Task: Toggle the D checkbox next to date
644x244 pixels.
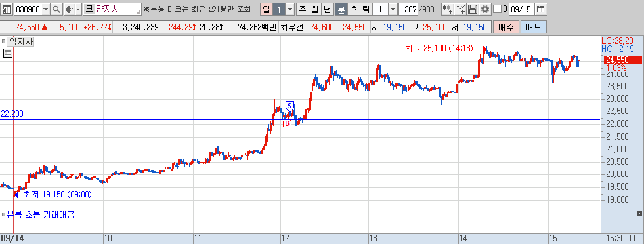Action: (497, 9)
